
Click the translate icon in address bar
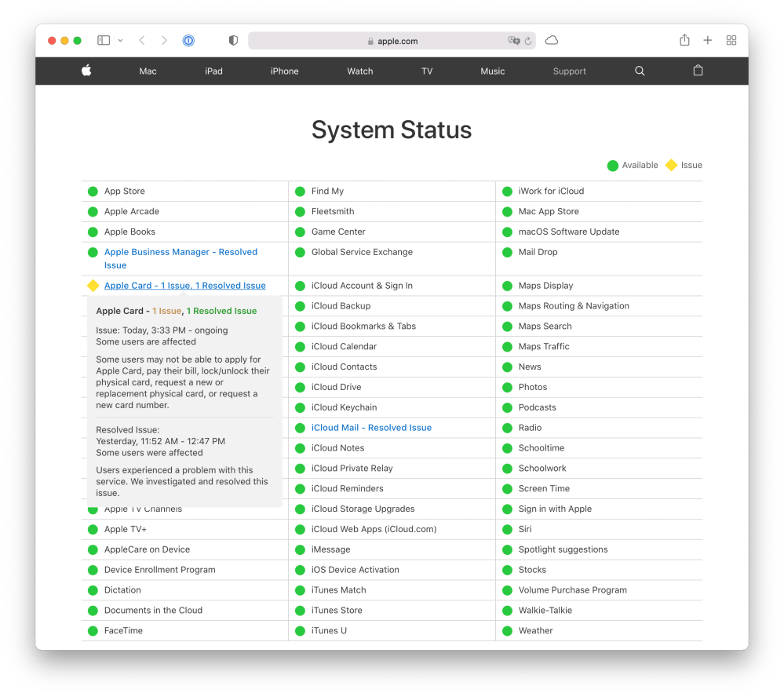click(x=513, y=41)
